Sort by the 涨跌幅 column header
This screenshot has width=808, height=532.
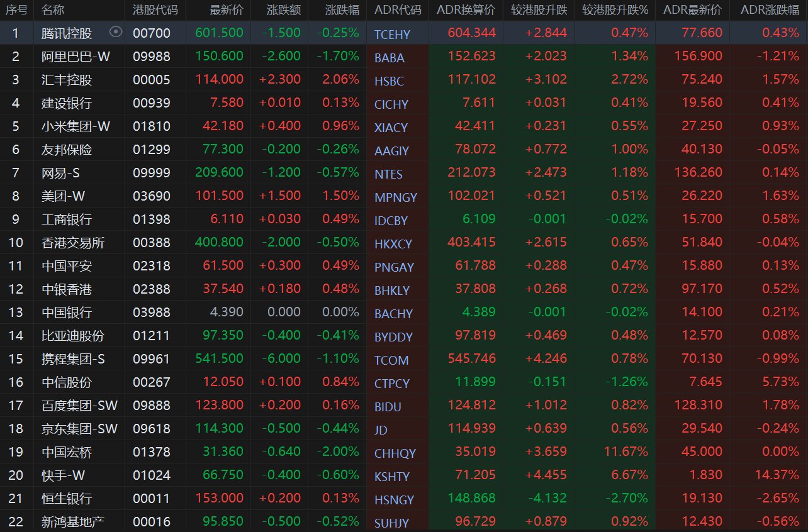[342, 10]
